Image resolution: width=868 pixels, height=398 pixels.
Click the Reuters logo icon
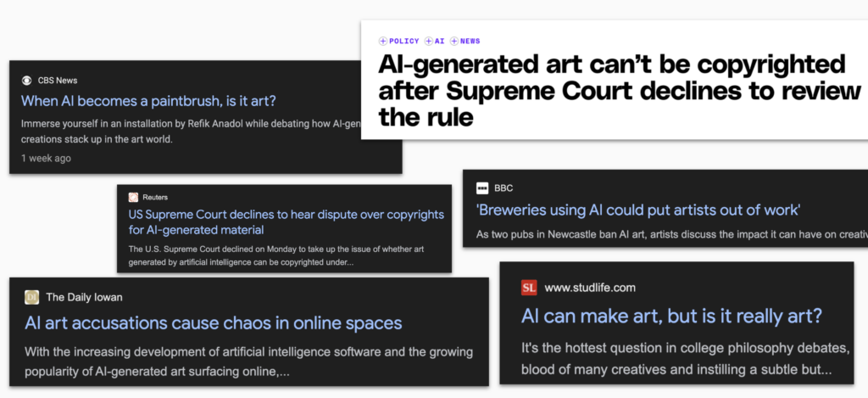coord(133,197)
